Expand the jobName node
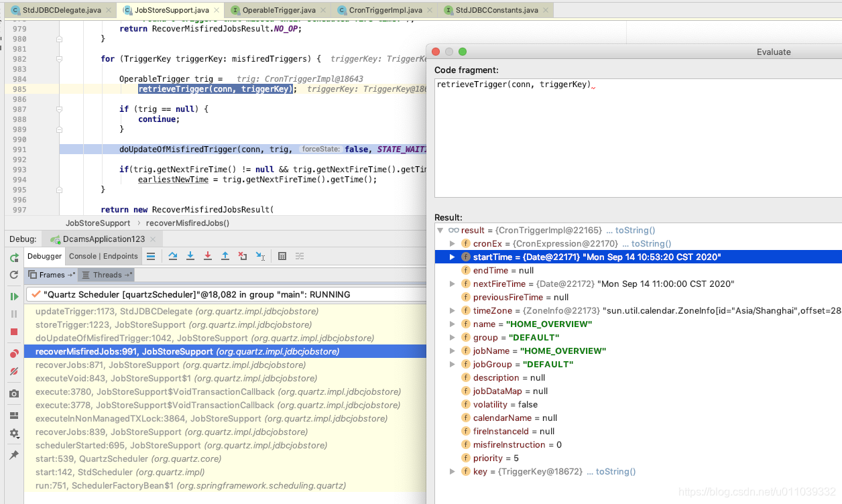The height and width of the screenshot is (504, 842). 453,351
